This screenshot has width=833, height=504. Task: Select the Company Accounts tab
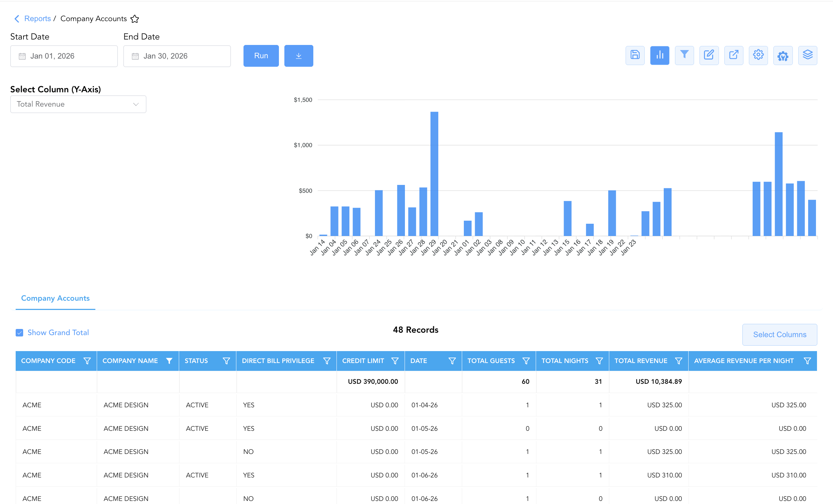tap(56, 298)
